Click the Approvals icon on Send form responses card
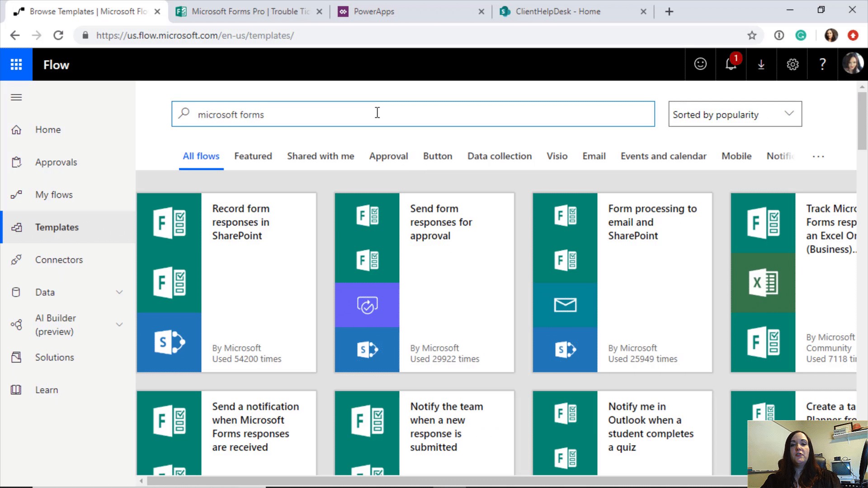Viewport: 868px width, 488px height. (367, 305)
